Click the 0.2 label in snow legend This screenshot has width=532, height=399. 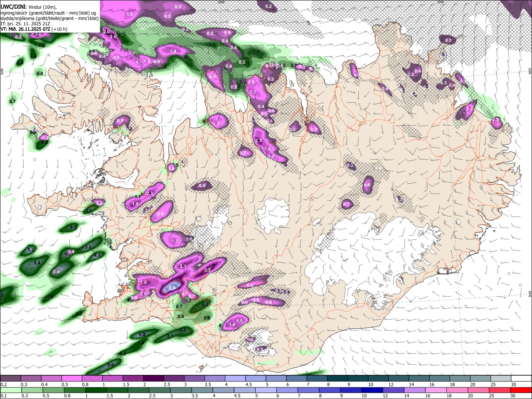pos(4,384)
